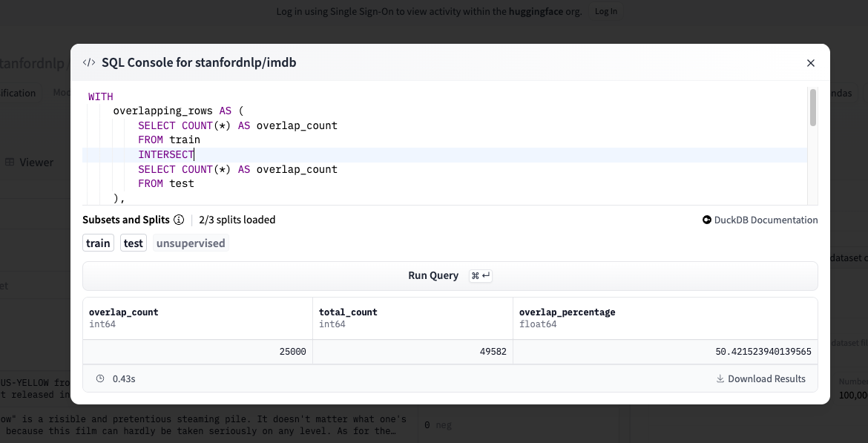Click the code brackets icon beside SQL Console title
The height and width of the screenshot is (443, 868).
click(x=88, y=63)
